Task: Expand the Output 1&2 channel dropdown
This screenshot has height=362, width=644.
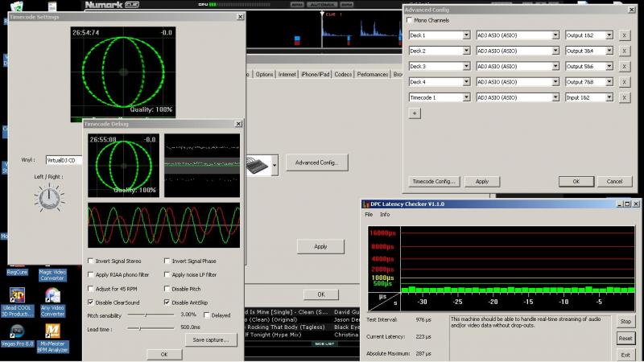Action: 587,35
